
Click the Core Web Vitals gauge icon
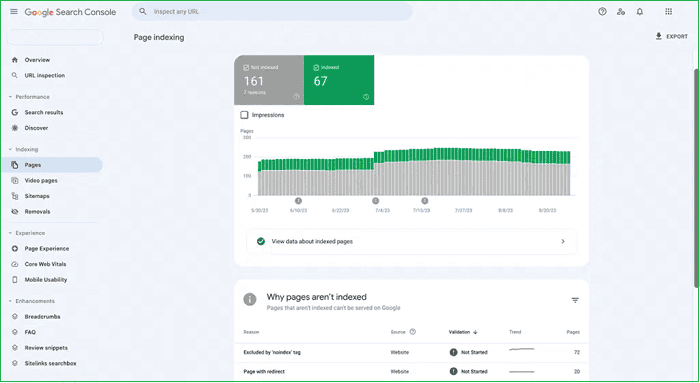(15, 264)
